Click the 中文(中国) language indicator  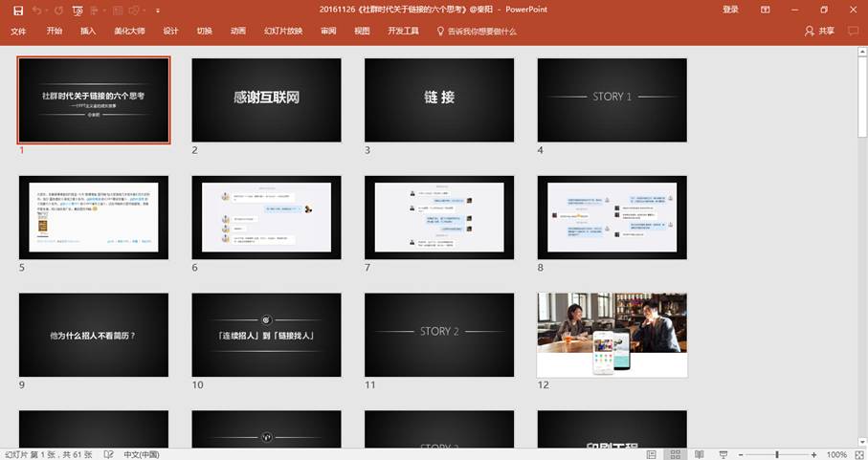coord(143,454)
